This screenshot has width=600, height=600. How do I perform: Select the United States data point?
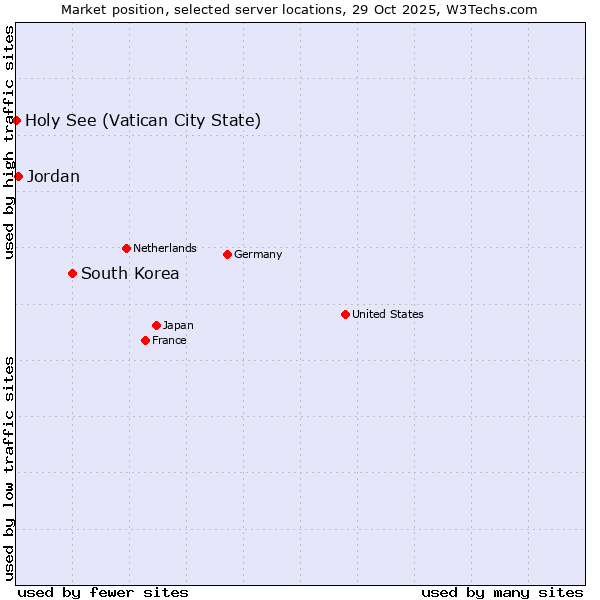tap(345, 314)
